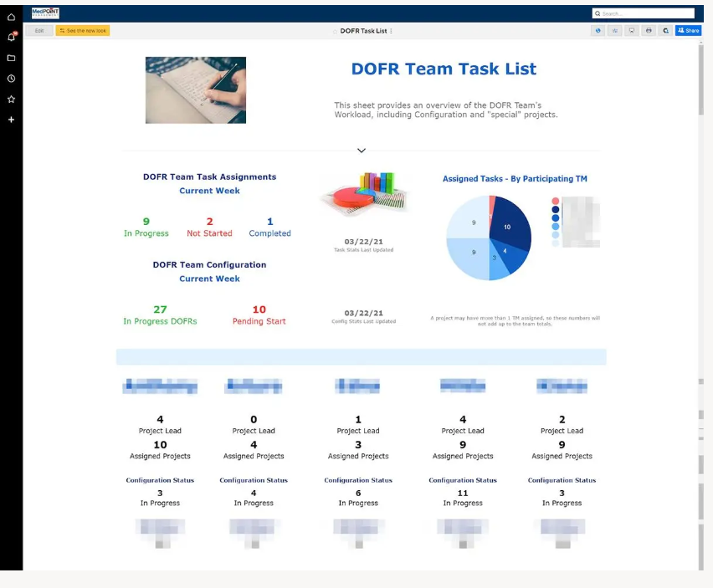Open favorites with the star icon
This screenshot has height=588, width=713.
coord(11,97)
